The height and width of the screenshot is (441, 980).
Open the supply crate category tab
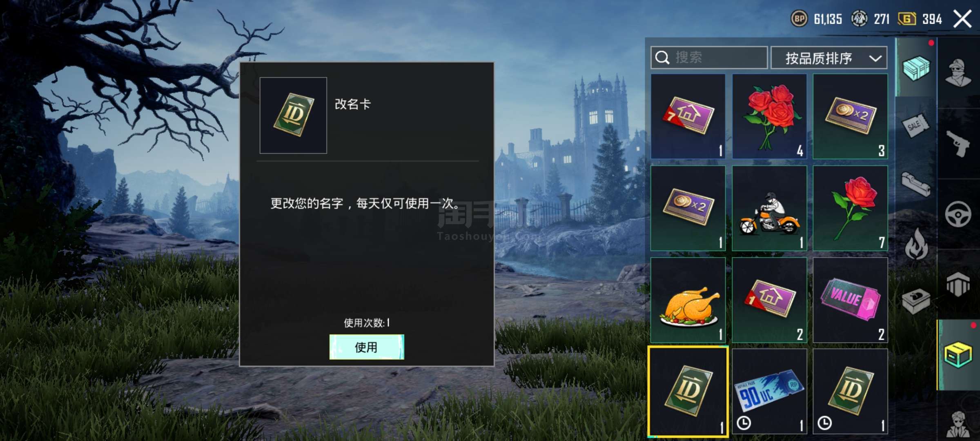coord(916,68)
